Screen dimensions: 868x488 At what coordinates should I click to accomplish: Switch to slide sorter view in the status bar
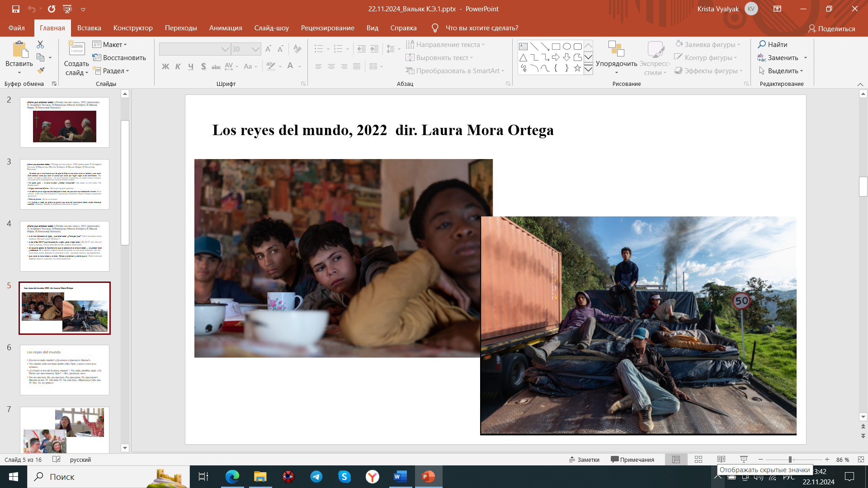tap(698, 460)
